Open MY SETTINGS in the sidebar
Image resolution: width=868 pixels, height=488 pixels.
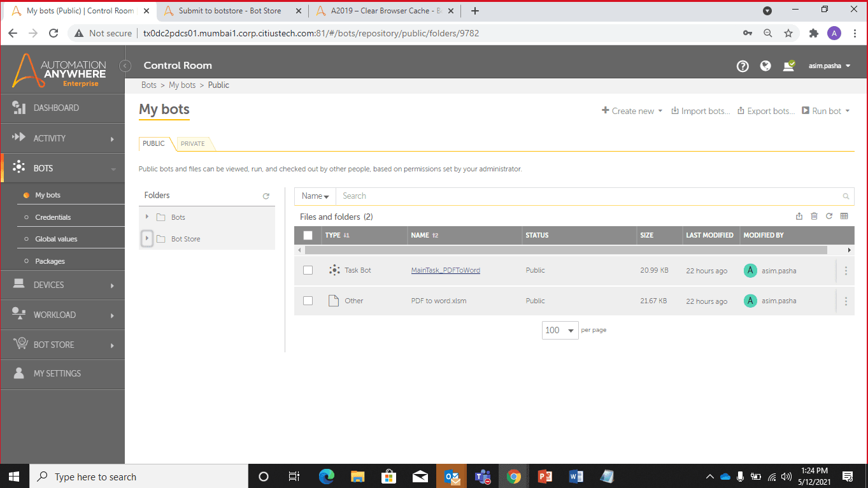coord(62,374)
